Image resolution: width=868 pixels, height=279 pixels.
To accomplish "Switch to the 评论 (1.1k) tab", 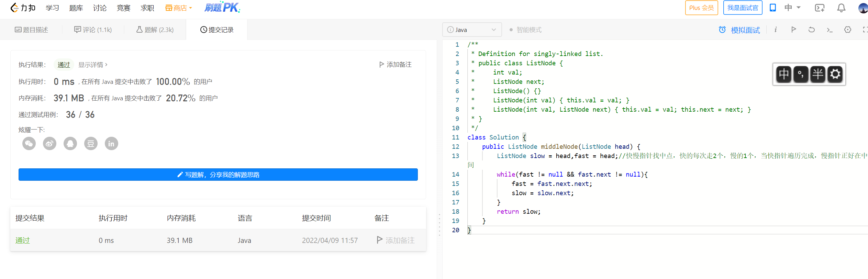I will [x=93, y=30].
